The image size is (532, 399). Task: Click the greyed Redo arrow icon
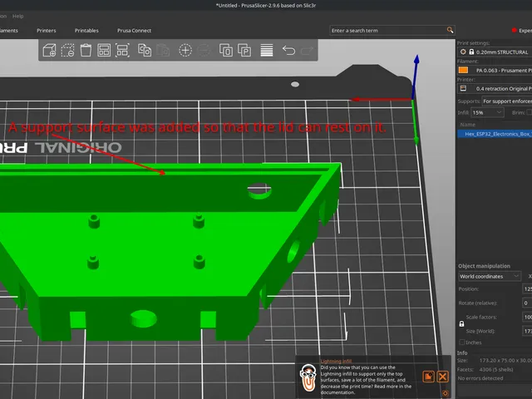(x=307, y=50)
